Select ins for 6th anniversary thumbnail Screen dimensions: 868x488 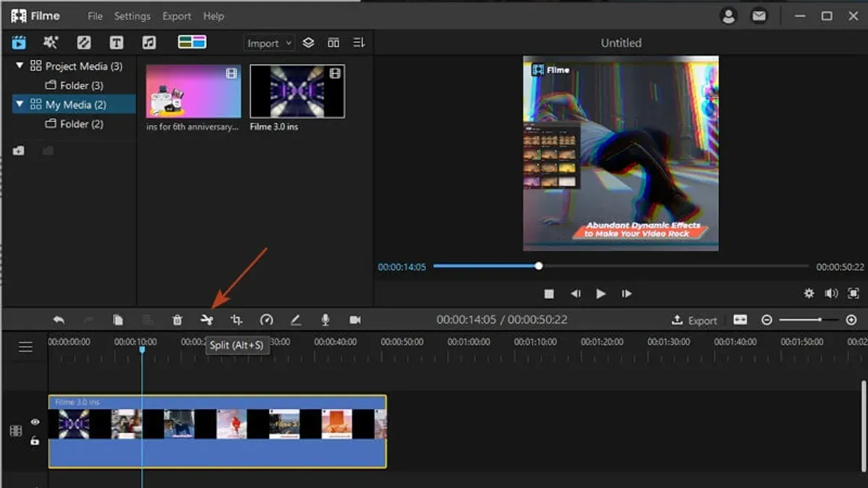pyautogui.click(x=193, y=91)
